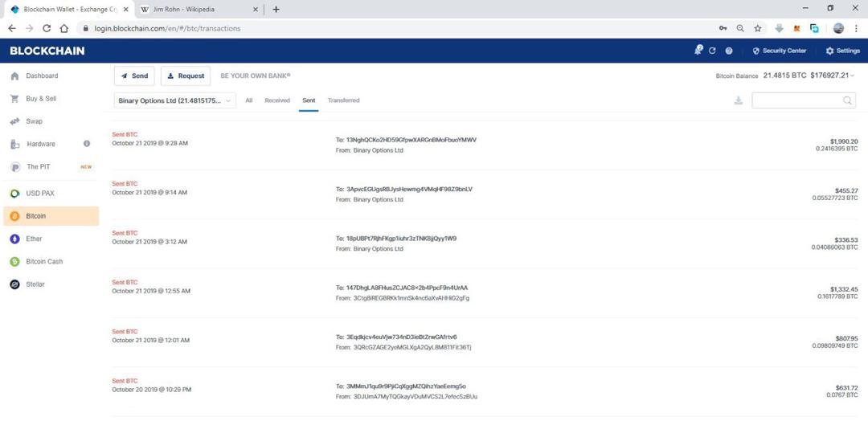
Task: Click the $336.53 transaction amount
Action: click(846, 239)
